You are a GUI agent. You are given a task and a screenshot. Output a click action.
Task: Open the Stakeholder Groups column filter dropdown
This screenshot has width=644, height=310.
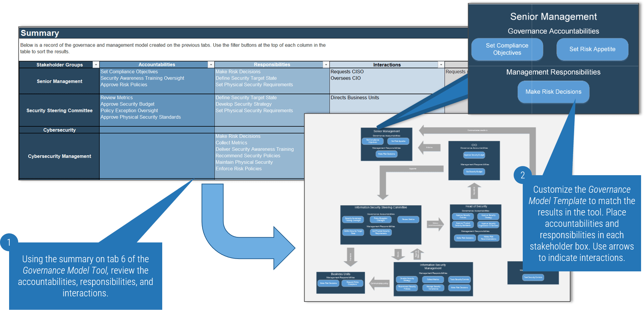coord(96,65)
